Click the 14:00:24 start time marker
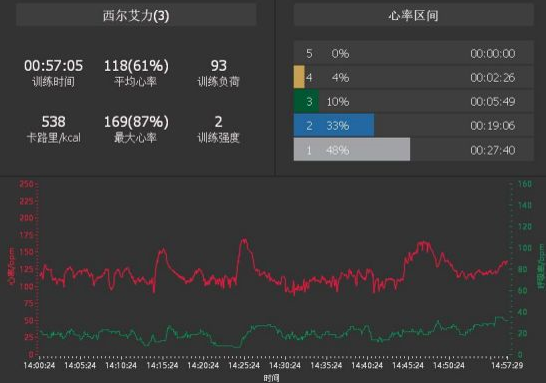Image resolution: width=546 pixels, height=383 pixels. 39,365
